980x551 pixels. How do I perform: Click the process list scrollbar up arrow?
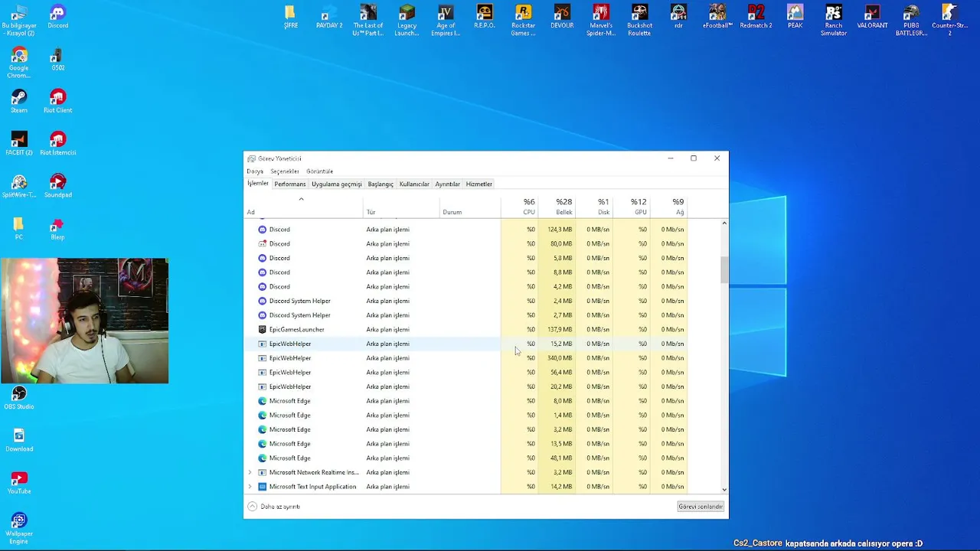click(724, 223)
